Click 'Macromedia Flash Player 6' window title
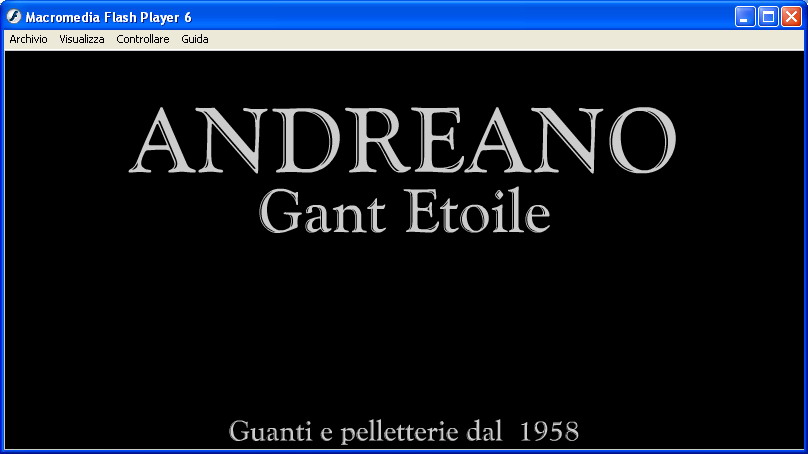The width and height of the screenshot is (808, 454). (x=108, y=18)
